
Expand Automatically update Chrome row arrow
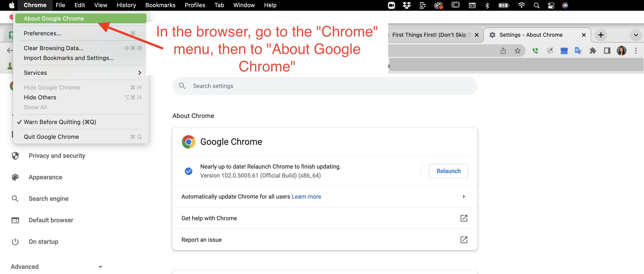pyautogui.click(x=464, y=196)
